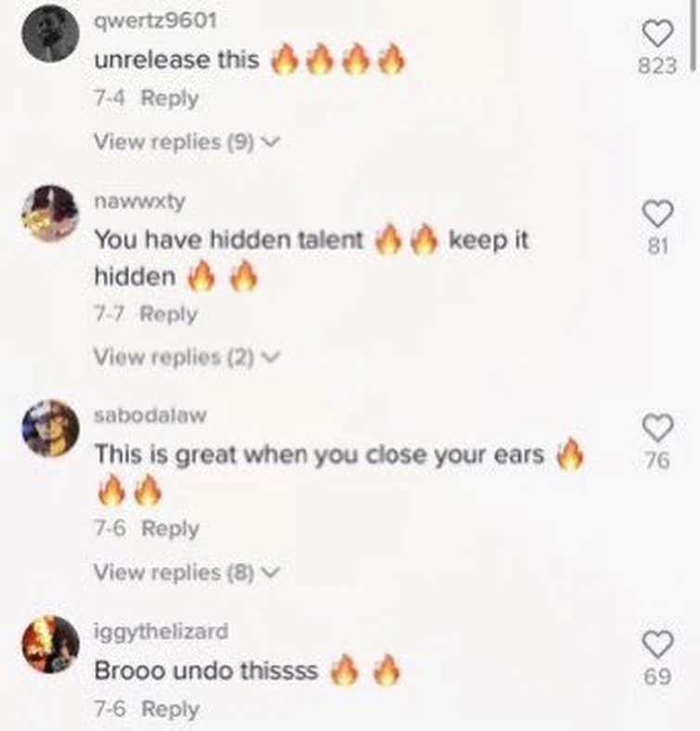Open iggythelizard's profile picture

point(51,645)
